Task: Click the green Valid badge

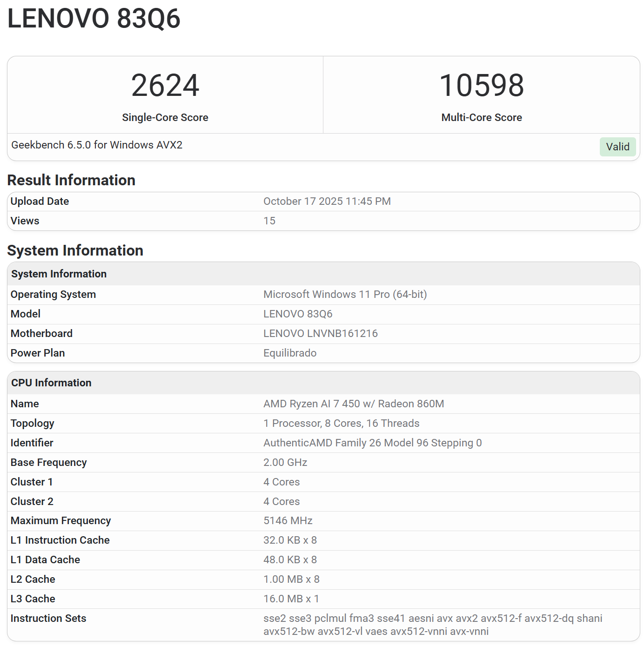Action: 617,147
